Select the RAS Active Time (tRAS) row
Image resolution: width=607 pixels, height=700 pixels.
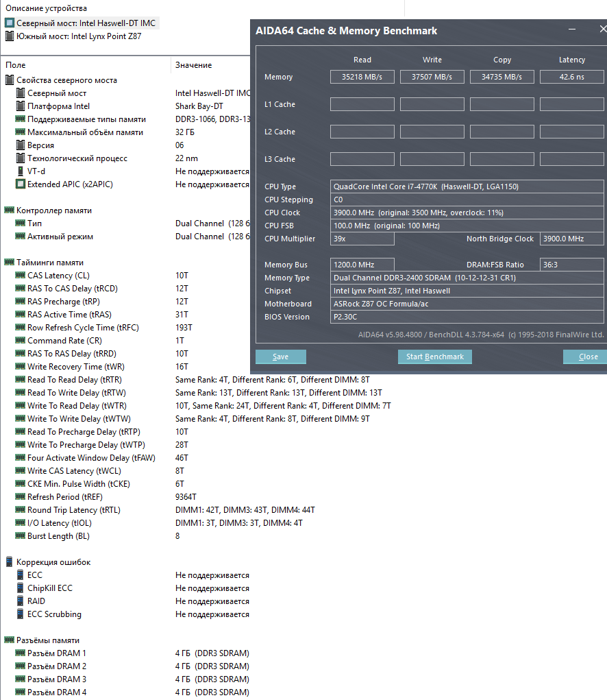tap(103, 314)
